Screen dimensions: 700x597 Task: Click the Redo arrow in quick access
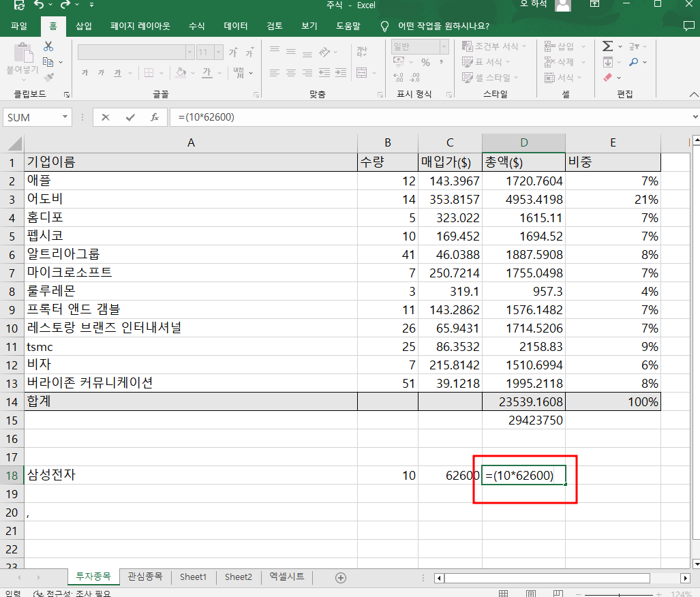[x=65, y=5]
